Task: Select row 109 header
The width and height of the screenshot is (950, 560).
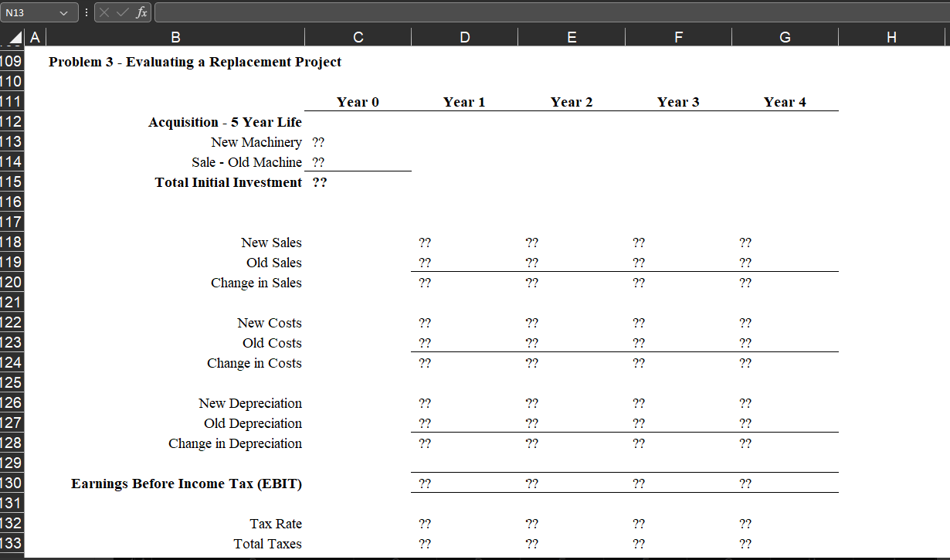Action: pos(12,61)
